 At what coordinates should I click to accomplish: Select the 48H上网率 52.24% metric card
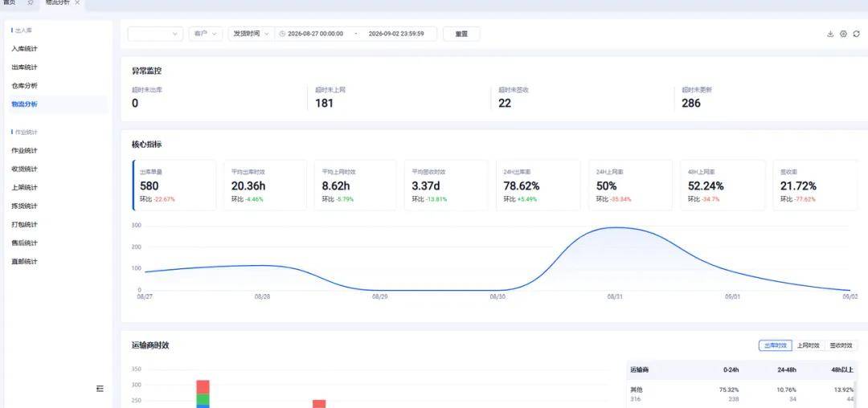pos(723,186)
